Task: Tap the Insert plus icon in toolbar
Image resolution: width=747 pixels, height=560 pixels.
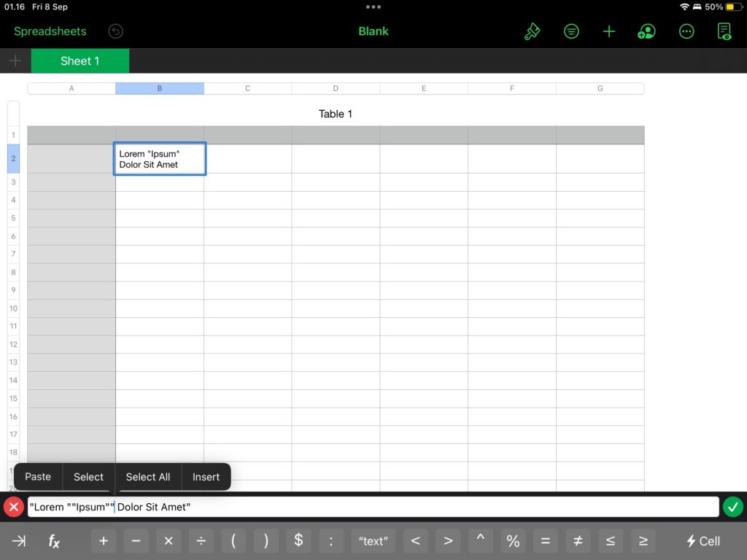Action: pyautogui.click(x=609, y=31)
